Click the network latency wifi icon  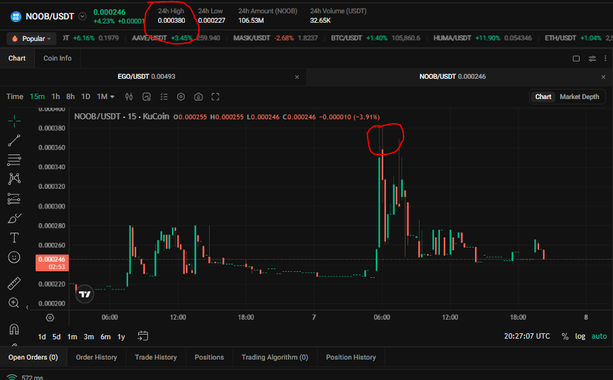tap(12, 377)
